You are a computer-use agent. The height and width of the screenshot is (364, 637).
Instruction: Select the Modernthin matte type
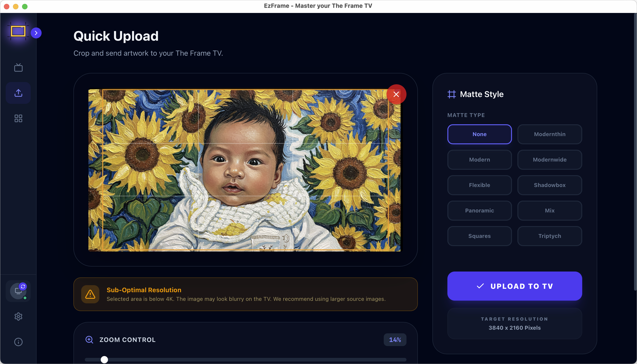tap(549, 134)
